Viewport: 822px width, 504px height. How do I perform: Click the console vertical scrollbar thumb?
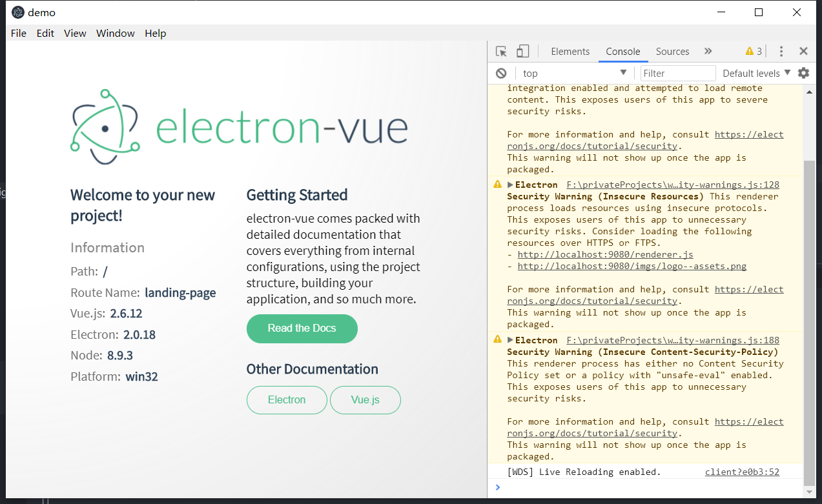coord(808,323)
